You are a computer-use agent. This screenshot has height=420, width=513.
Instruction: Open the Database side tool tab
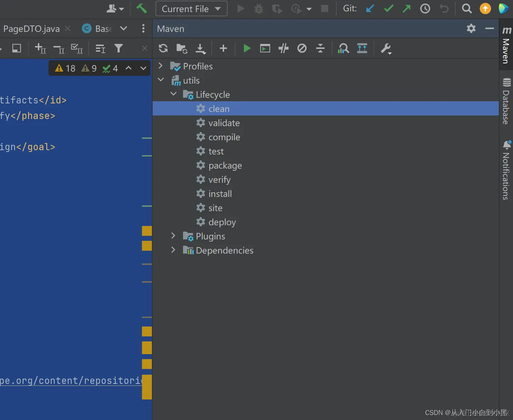click(x=506, y=101)
